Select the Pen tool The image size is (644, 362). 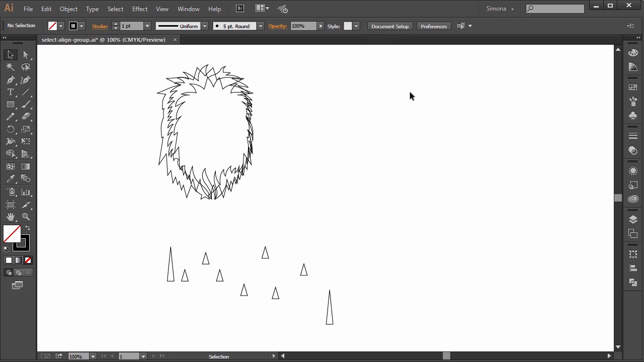11,80
